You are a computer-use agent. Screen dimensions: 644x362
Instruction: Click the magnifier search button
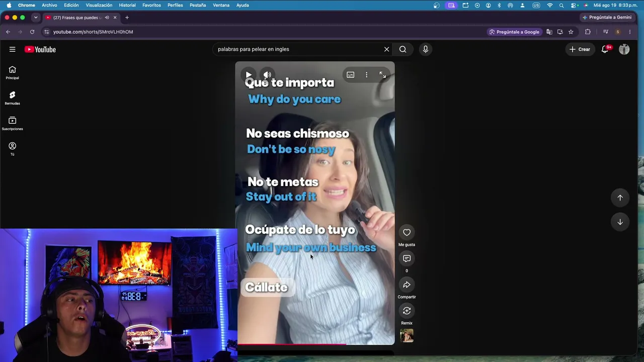click(403, 49)
